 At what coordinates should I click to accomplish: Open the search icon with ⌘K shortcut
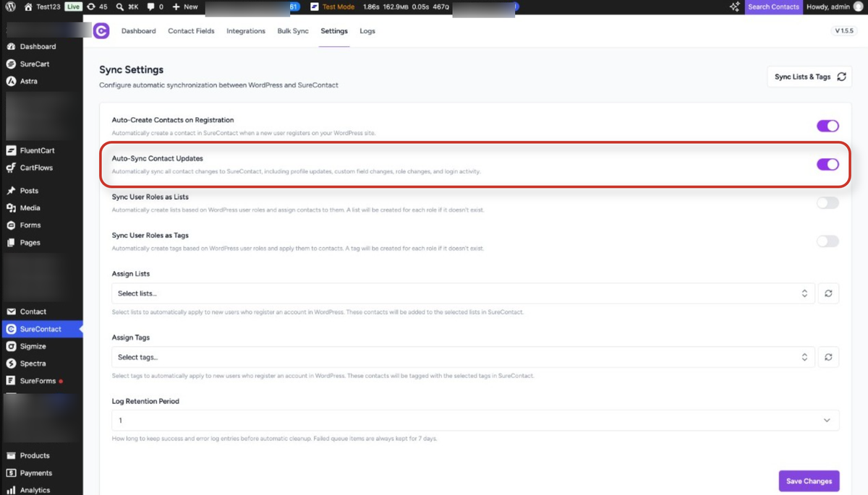tap(120, 7)
